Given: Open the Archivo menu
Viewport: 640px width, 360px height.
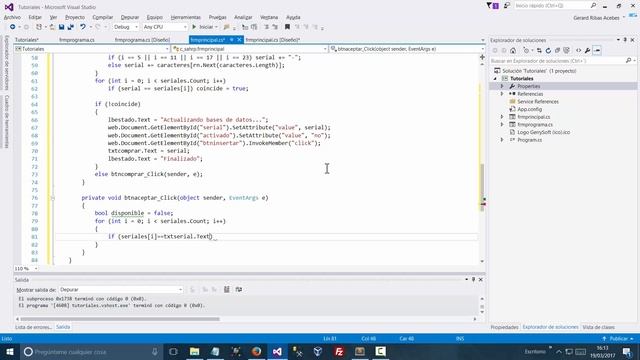Looking at the screenshot, I should coord(12,17).
